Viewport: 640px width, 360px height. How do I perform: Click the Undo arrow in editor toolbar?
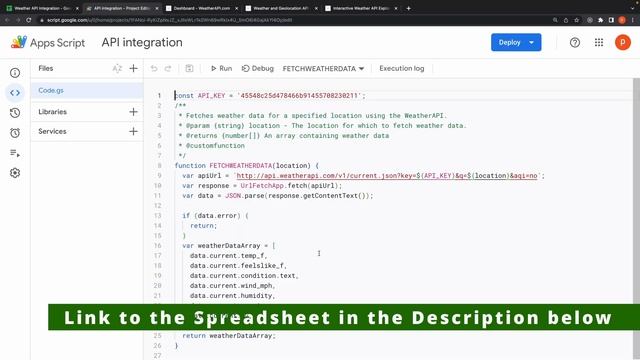pos(154,69)
